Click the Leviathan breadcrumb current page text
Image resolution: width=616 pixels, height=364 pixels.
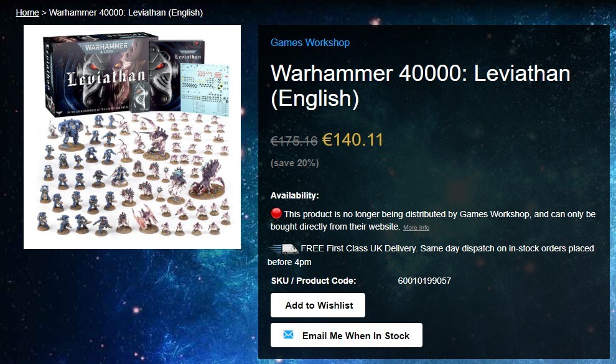tap(126, 12)
